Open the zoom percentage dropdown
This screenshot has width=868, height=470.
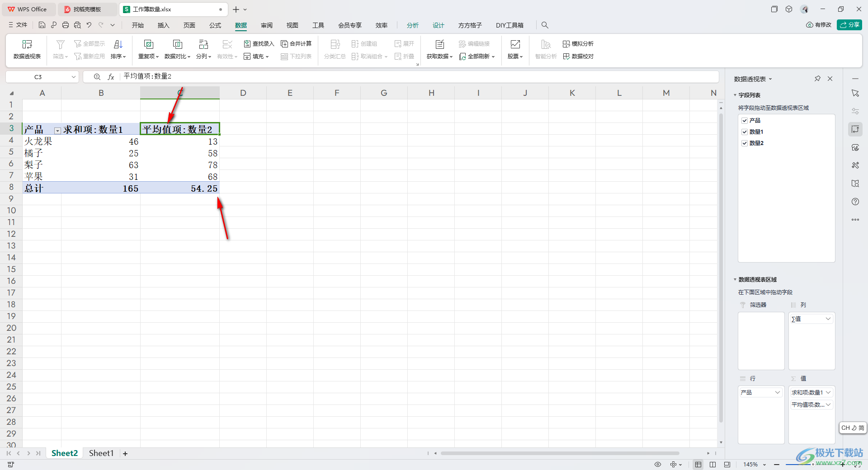tap(764, 465)
